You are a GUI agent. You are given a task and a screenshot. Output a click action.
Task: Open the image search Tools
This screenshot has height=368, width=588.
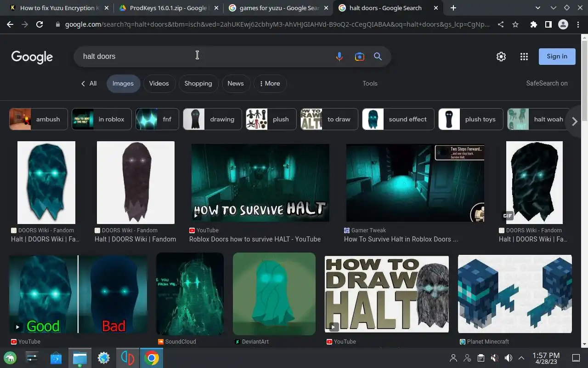[370, 83]
